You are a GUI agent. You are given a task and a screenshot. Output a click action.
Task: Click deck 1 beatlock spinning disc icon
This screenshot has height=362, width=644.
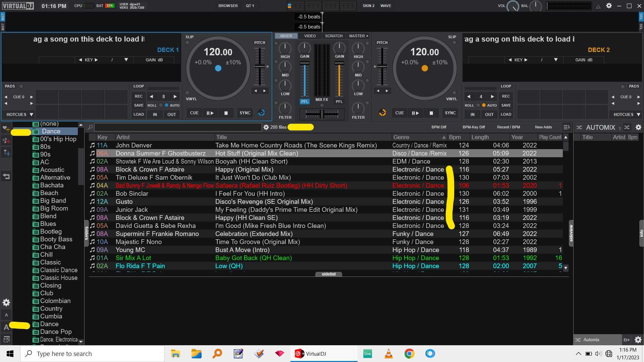click(x=262, y=113)
